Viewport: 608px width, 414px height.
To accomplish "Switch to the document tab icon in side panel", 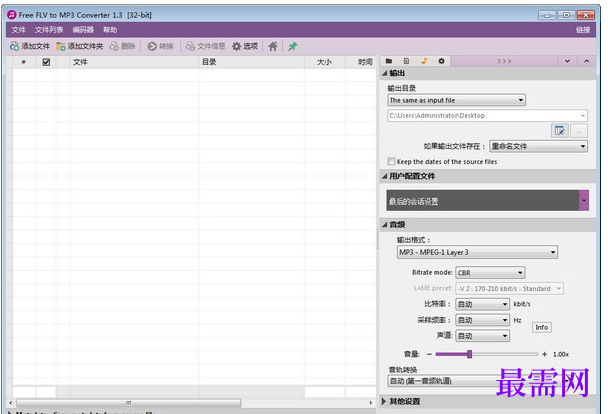I will [x=406, y=61].
